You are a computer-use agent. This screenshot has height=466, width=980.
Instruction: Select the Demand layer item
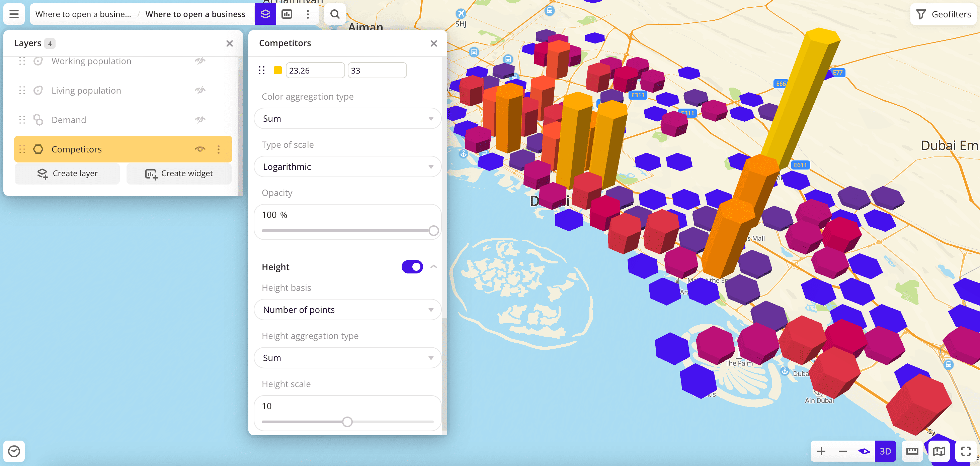(x=69, y=120)
